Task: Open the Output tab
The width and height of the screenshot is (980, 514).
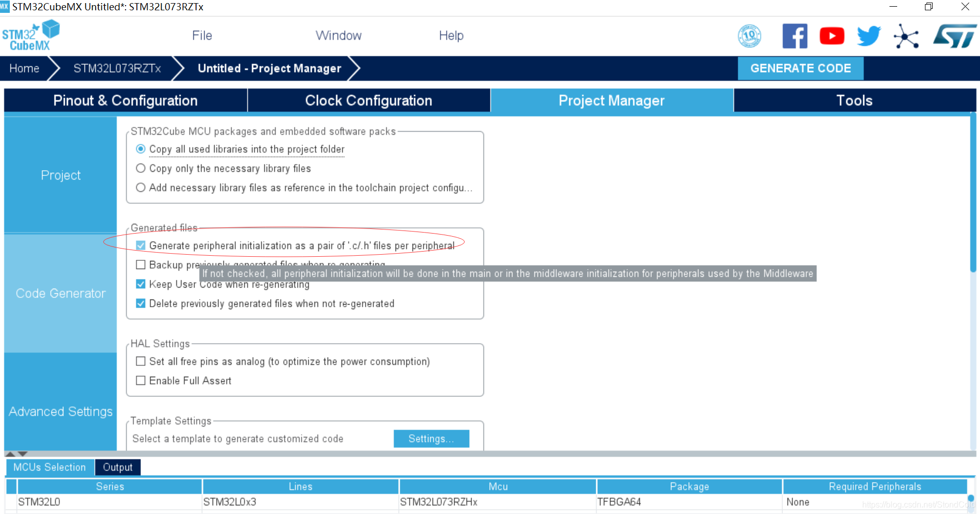Action: click(118, 467)
